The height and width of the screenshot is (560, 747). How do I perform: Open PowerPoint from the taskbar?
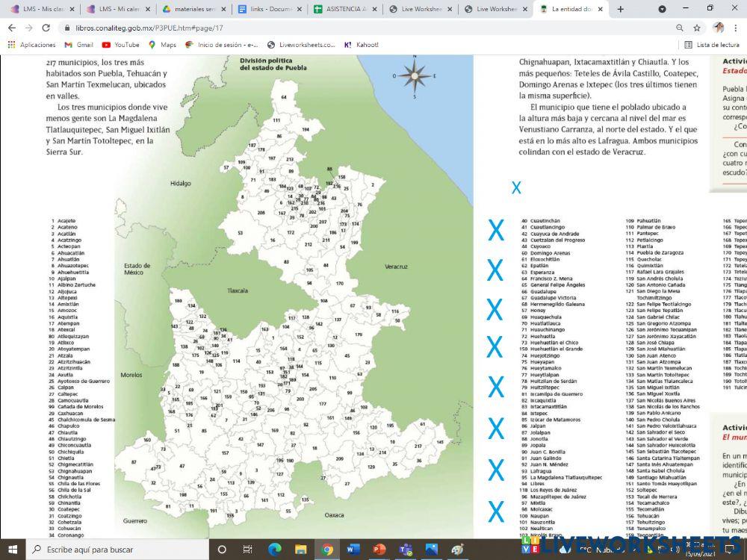point(379,550)
